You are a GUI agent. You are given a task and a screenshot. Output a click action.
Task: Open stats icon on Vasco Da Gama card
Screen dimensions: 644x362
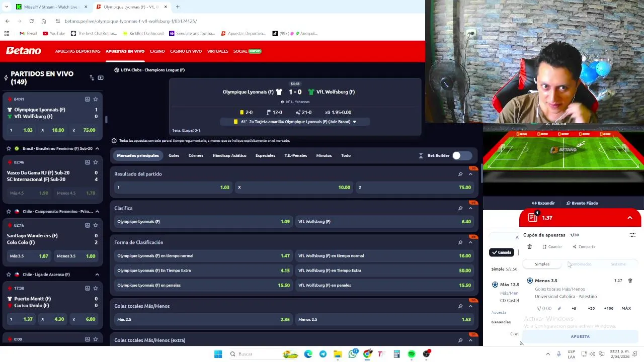tap(88, 162)
